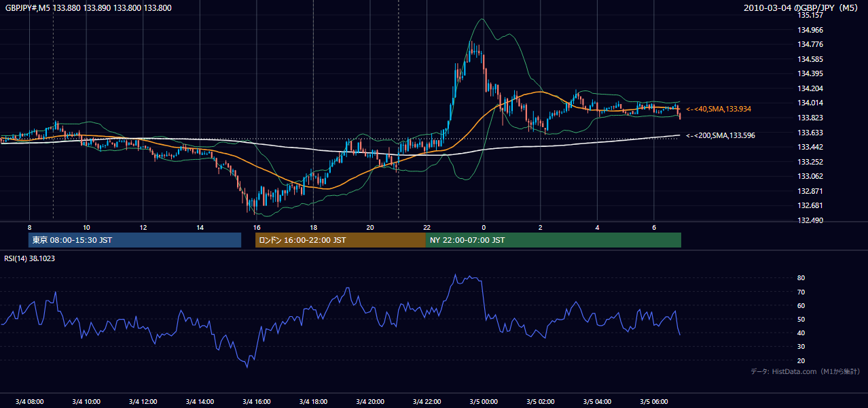Click price axis label 134.585
Viewport: 868px width, 408px height.
810,59
